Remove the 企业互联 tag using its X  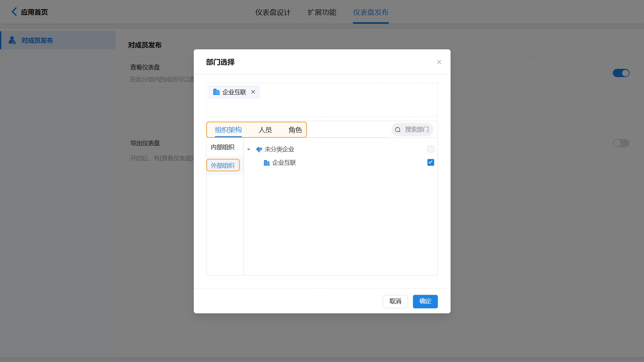click(x=253, y=92)
